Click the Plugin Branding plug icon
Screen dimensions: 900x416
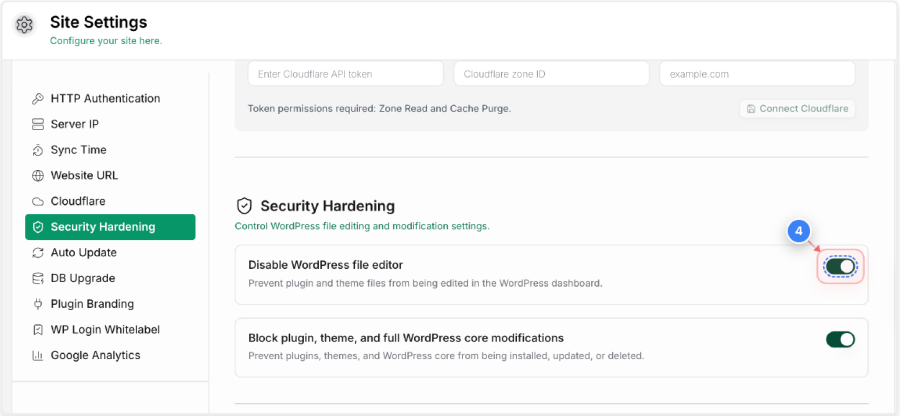point(38,304)
